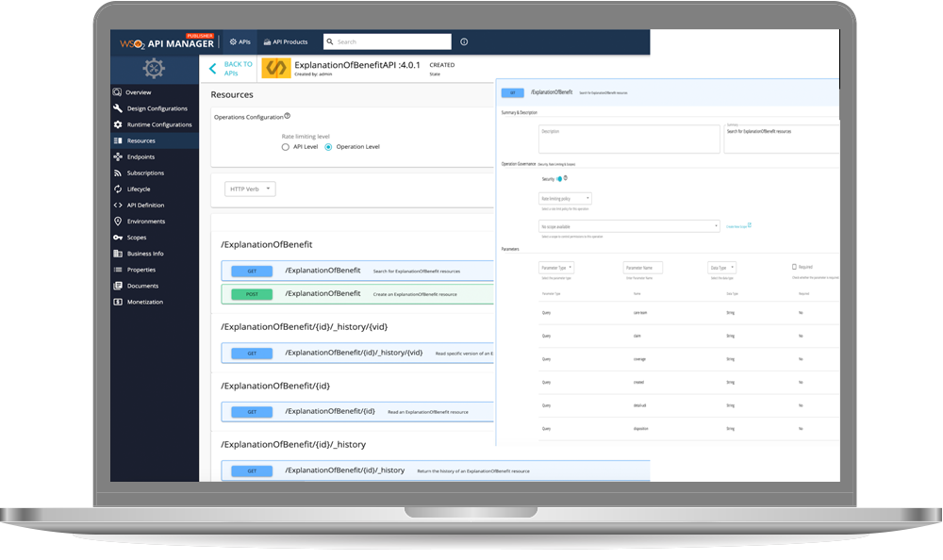Open the API Products tab
Screen dimensions: 943x560
point(286,42)
